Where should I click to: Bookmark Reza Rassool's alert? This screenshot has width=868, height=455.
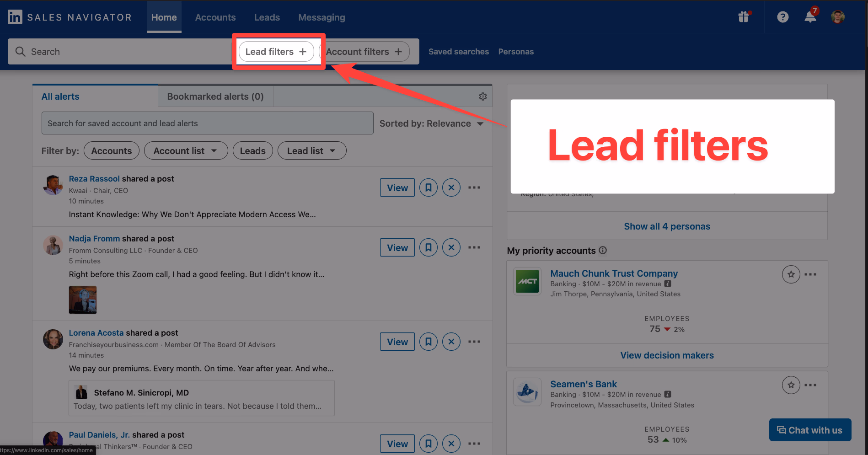429,187
